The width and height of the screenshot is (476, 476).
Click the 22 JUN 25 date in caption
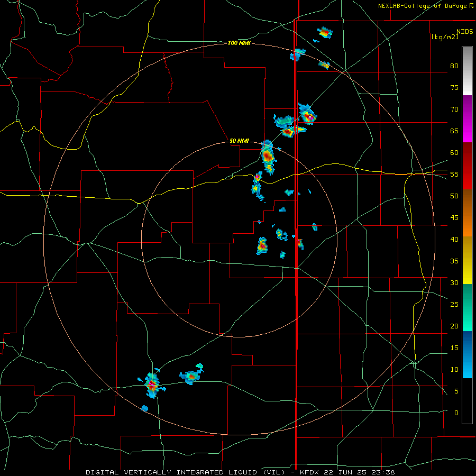(346, 472)
